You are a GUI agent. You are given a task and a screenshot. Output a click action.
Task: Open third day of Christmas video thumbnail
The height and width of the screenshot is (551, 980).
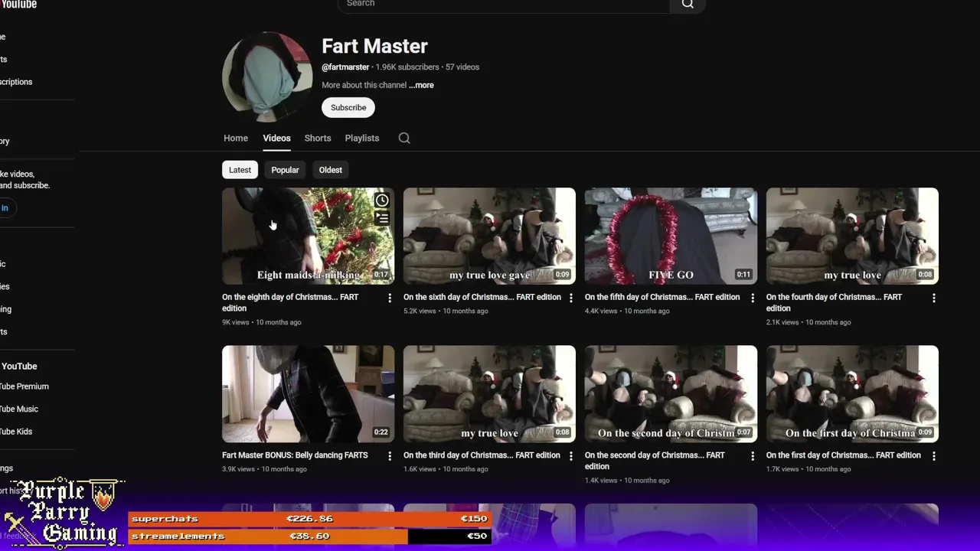point(489,394)
